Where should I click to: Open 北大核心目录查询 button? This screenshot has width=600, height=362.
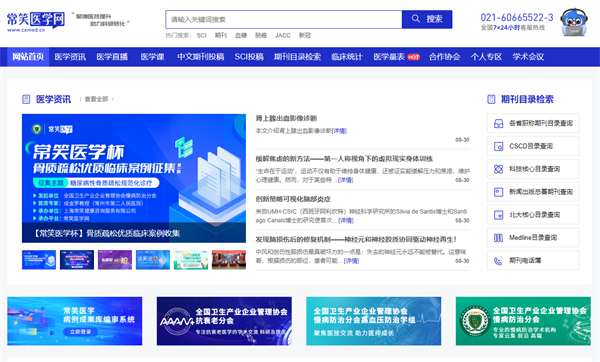(x=533, y=215)
